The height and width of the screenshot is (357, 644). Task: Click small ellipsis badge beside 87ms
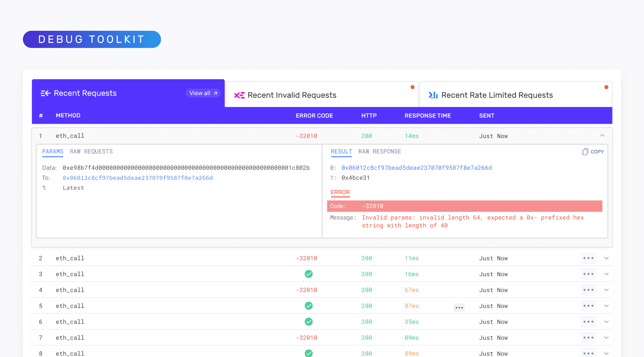click(459, 308)
